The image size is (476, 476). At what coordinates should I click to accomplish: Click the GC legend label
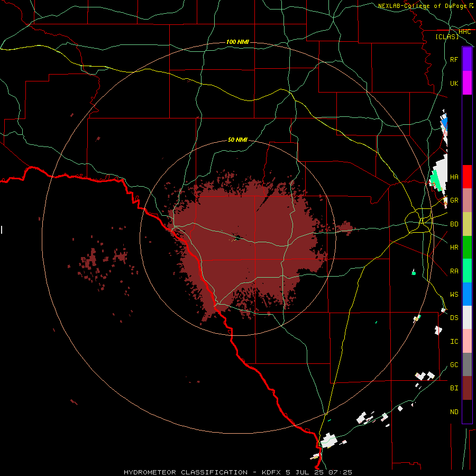[x=454, y=365]
